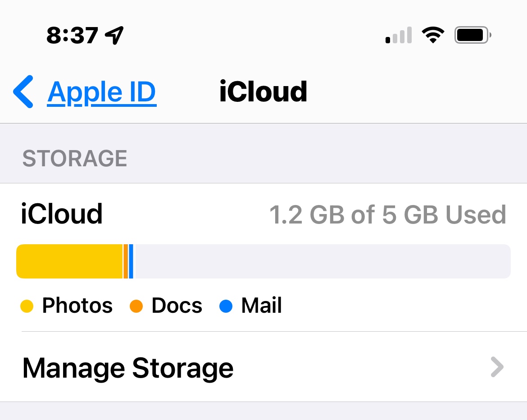Image resolution: width=527 pixels, height=420 pixels.
Task: Tap the 8:37 clock in status bar
Action: [72, 35]
